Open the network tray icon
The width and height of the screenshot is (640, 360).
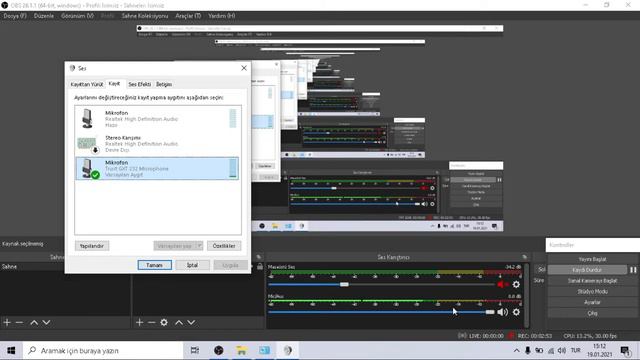pyautogui.click(x=551, y=351)
